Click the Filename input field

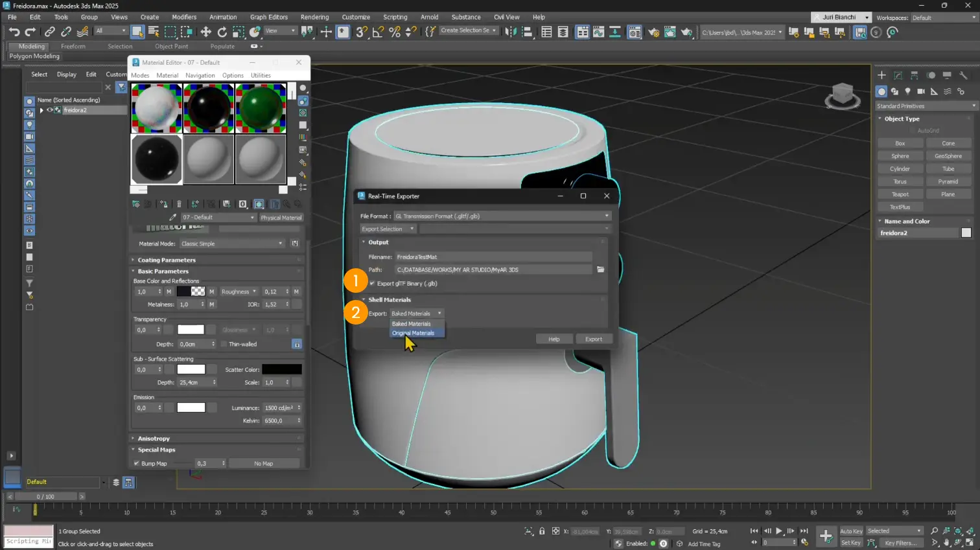[x=493, y=257]
